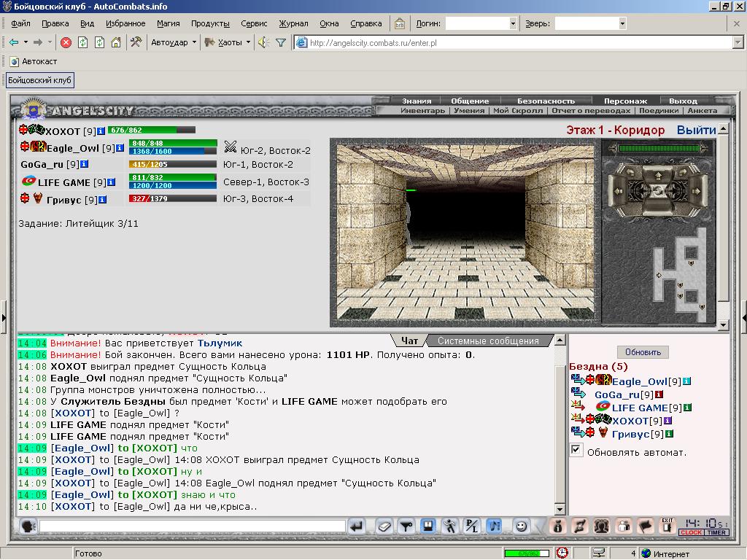747x560 pixels.
Task: Click the sound speaker icon in toolbar
Action: point(263,43)
